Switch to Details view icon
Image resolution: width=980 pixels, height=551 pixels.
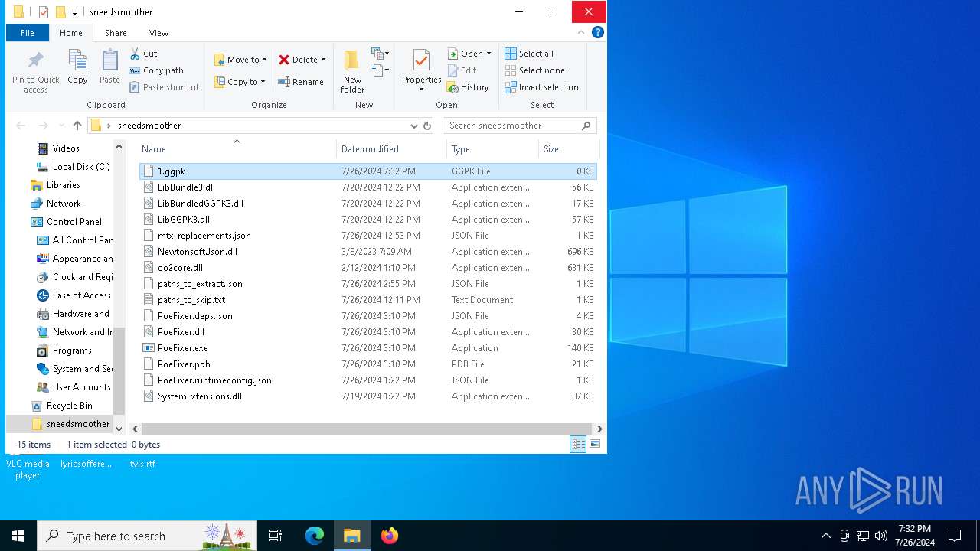578,444
